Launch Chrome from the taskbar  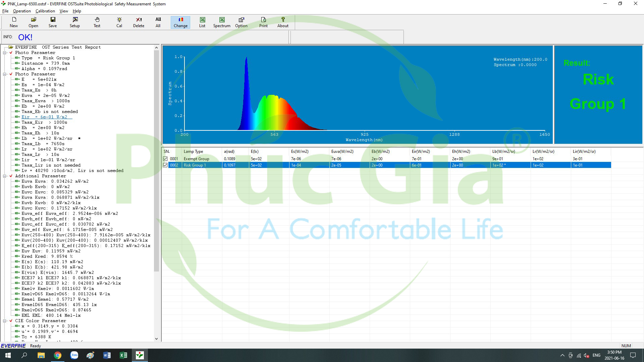[58, 355]
